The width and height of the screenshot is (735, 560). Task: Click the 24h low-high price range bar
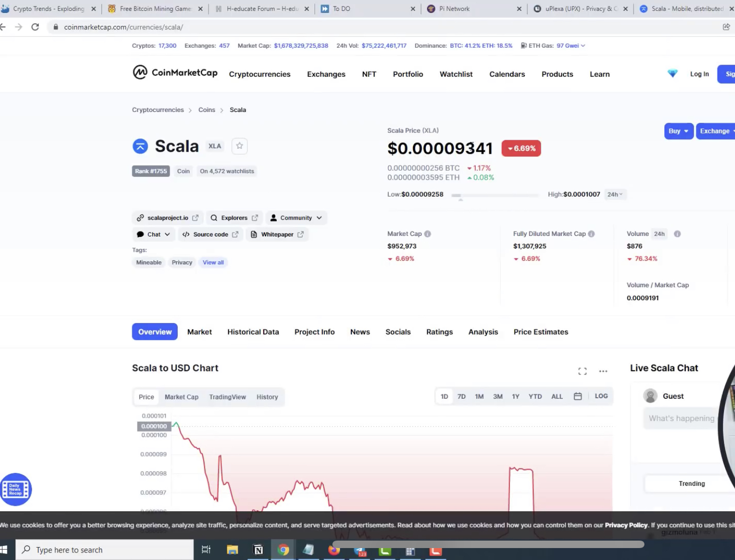tap(495, 195)
